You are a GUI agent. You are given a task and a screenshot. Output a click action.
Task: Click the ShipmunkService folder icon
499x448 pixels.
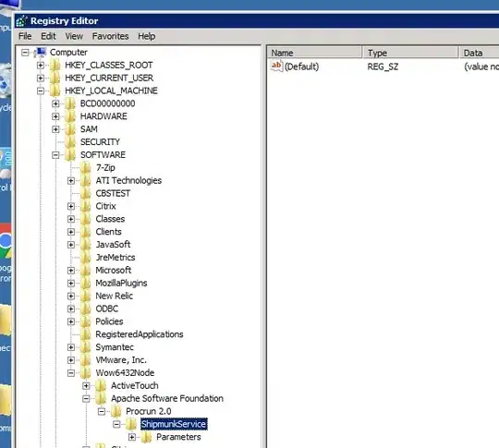pyautogui.click(x=131, y=424)
